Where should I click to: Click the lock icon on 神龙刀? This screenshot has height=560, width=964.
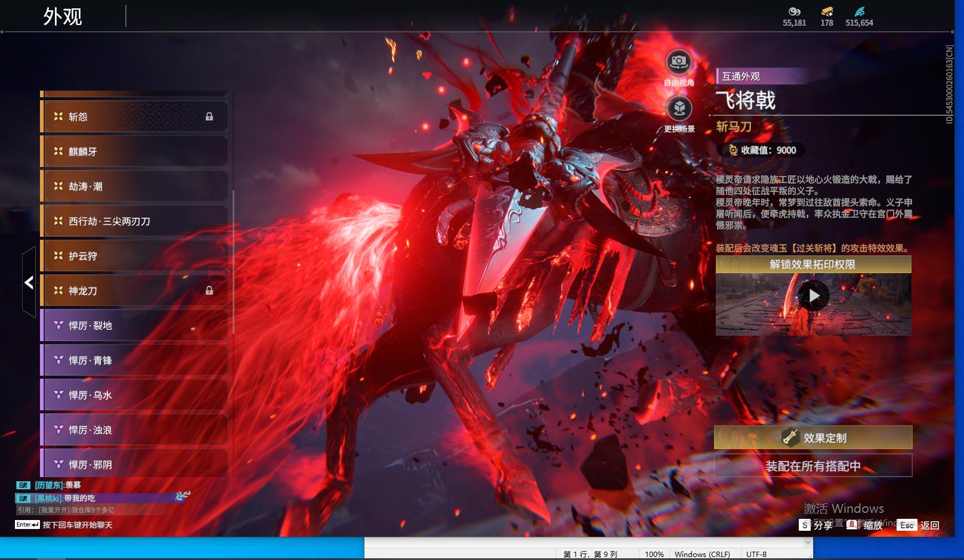(209, 290)
